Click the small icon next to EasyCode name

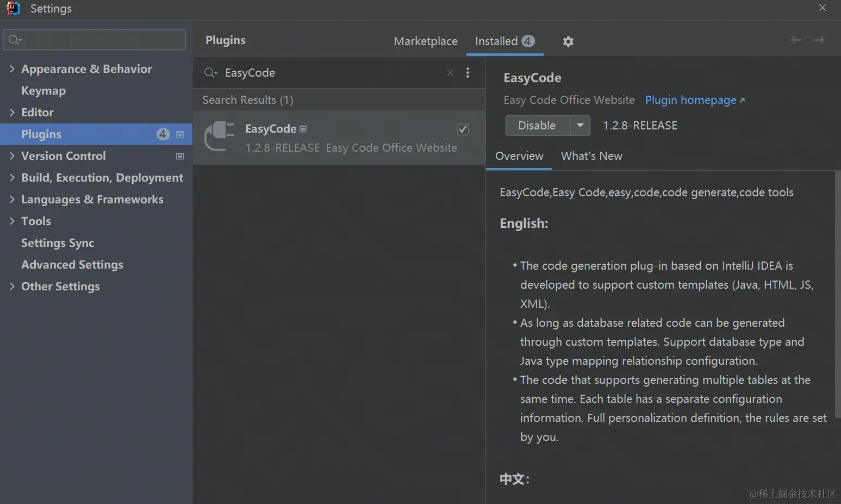point(303,129)
